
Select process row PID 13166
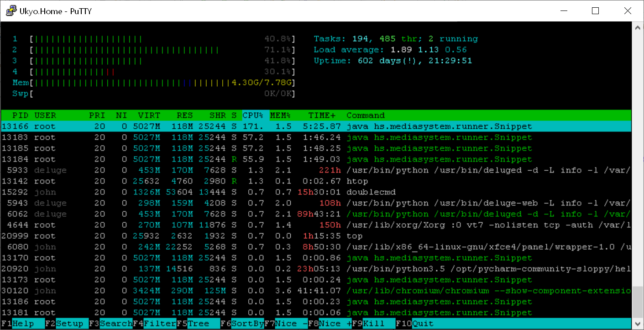(x=316, y=126)
